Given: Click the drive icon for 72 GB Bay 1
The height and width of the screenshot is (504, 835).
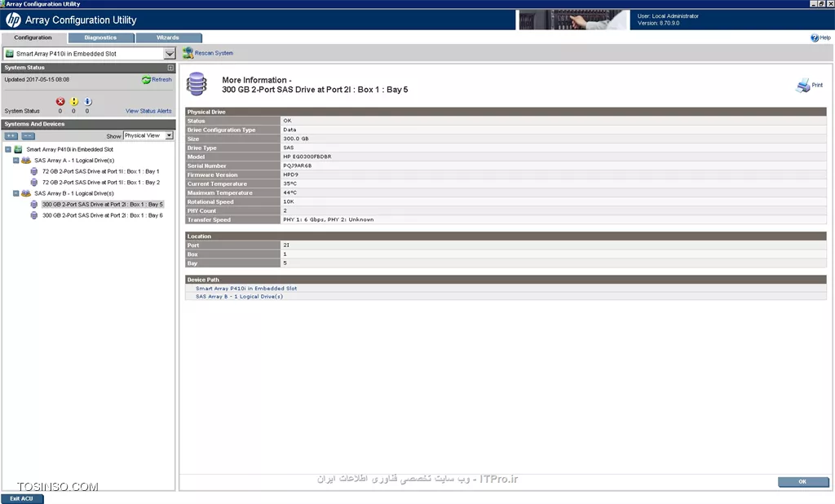Looking at the screenshot, I should 34,171.
